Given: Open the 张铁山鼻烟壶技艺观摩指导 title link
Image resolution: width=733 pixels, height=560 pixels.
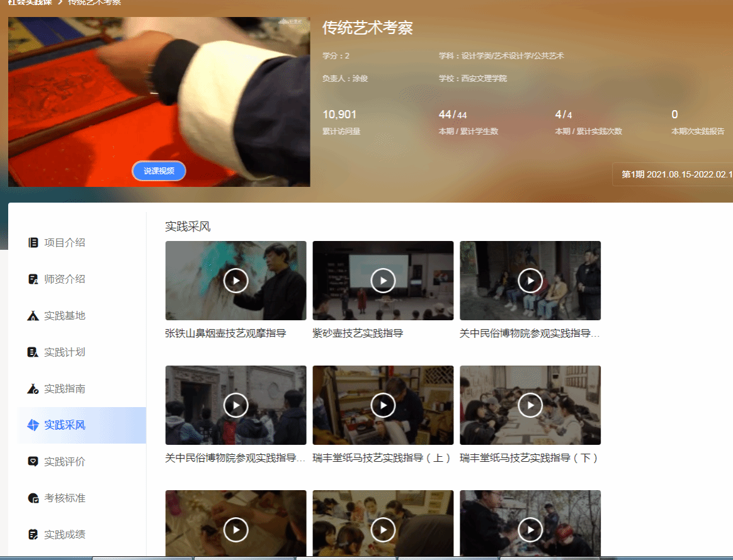Looking at the screenshot, I should [x=225, y=333].
